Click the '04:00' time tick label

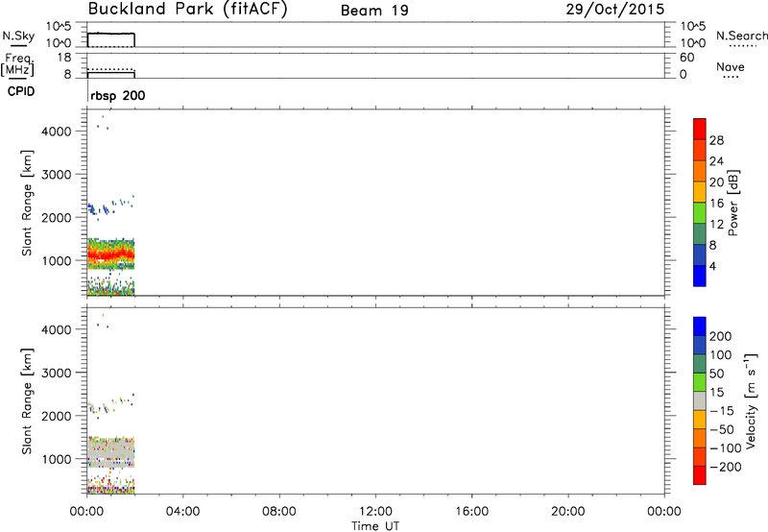coord(182,512)
